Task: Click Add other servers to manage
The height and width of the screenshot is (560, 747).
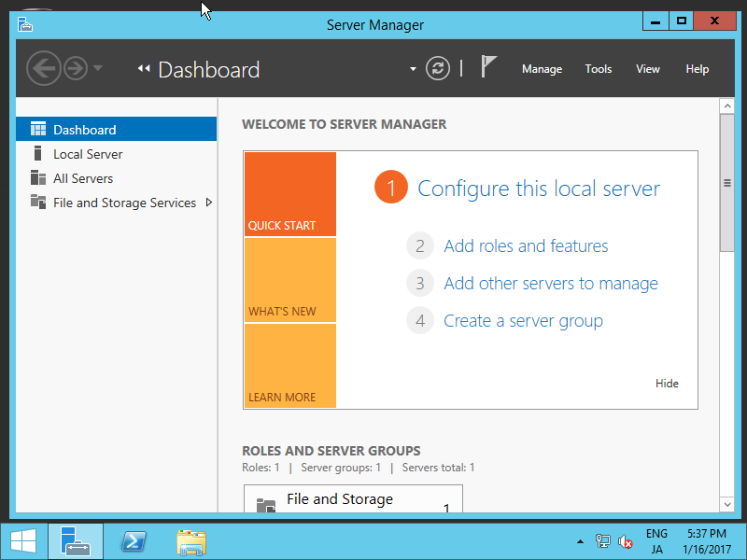Action: pos(551,284)
